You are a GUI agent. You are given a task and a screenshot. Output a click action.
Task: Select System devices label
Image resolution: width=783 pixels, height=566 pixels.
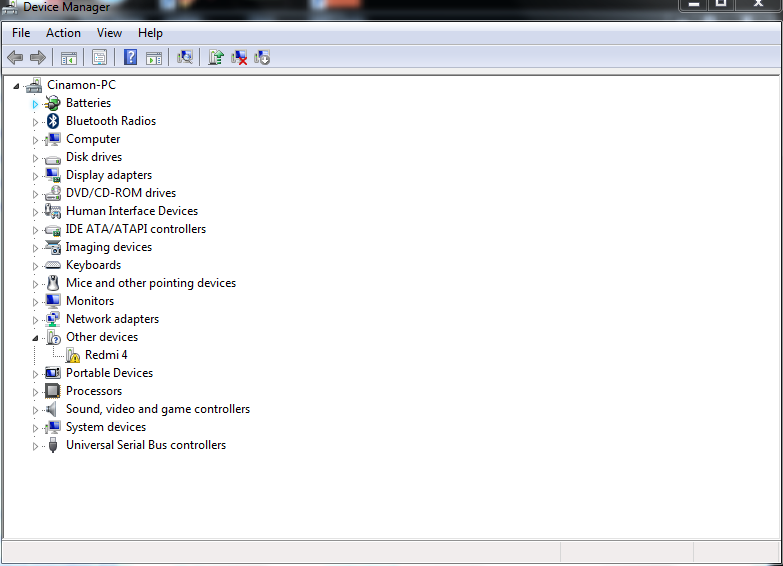[106, 427]
